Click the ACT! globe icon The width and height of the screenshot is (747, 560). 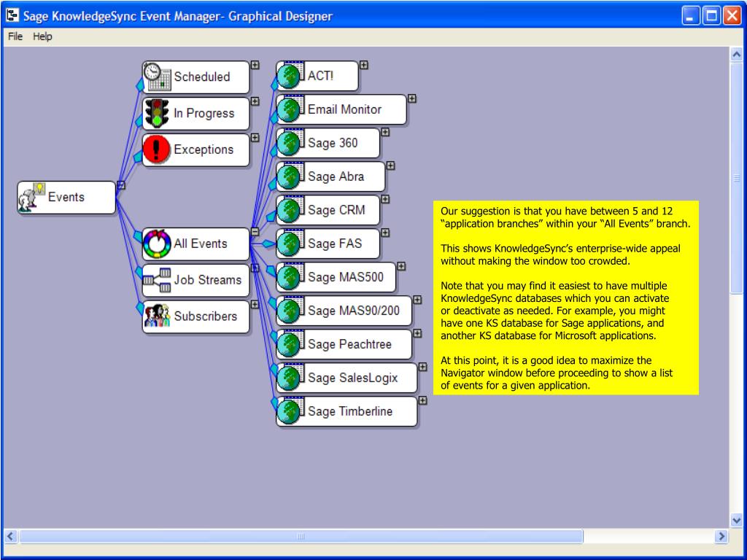click(x=290, y=75)
